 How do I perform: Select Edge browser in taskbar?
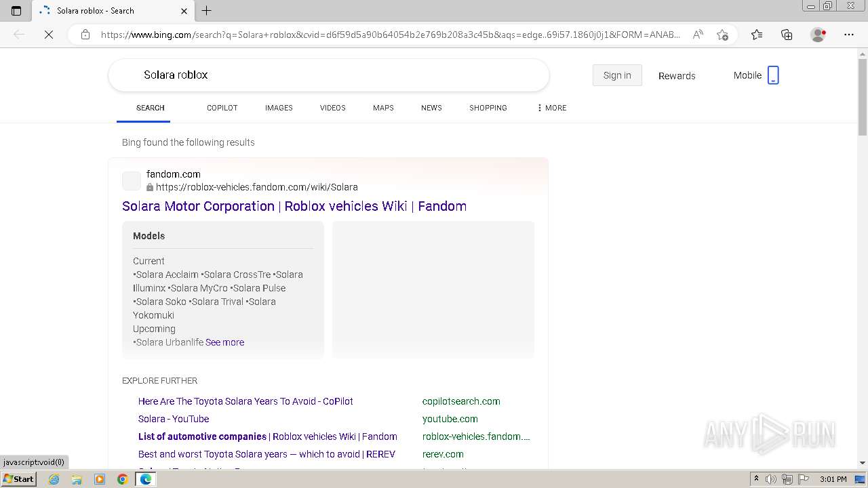pyautogui.click(x=145, y=479)
